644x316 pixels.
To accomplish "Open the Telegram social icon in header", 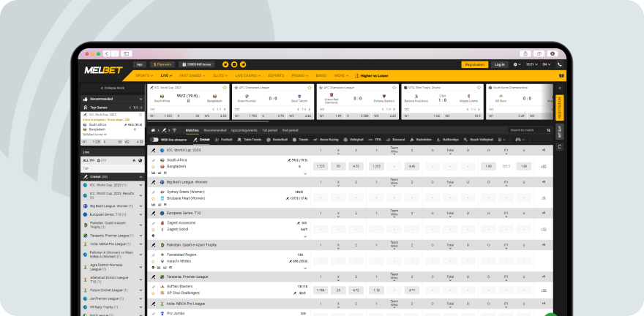I will [x=243, y=64].
